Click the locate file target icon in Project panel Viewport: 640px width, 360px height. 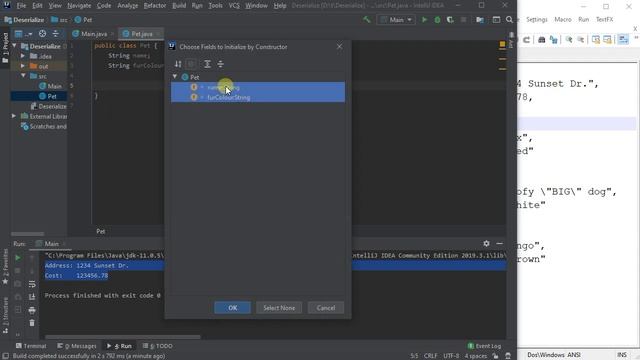(x=42, y=34)
